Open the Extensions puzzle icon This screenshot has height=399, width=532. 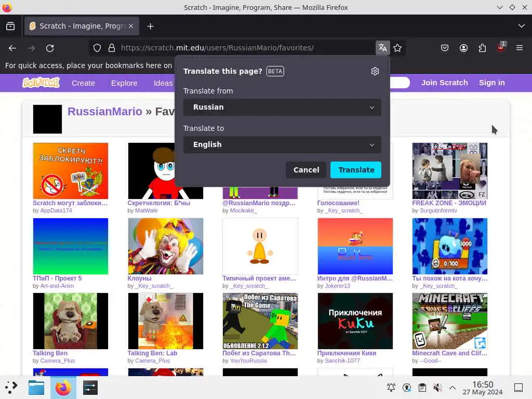coord(482,48)
